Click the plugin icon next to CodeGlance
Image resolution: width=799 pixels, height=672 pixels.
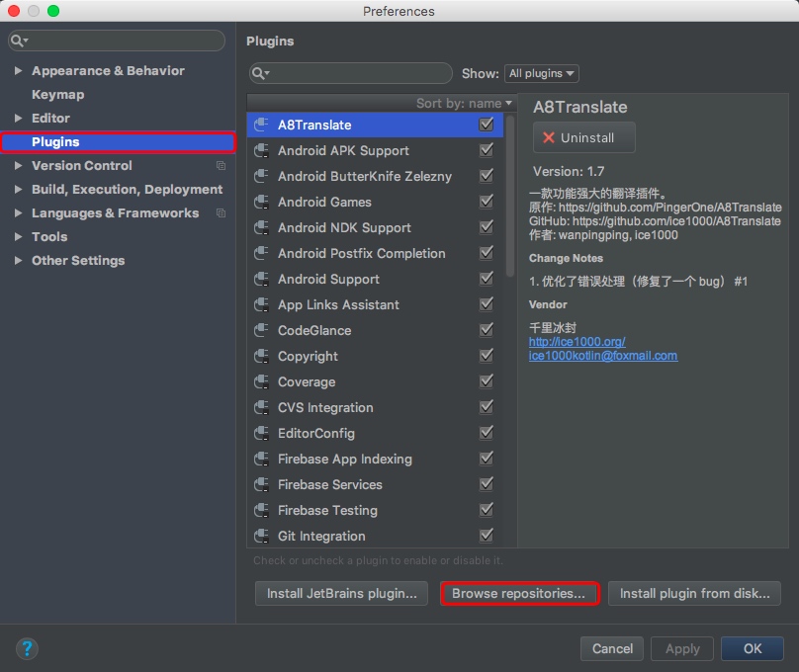coord(262,330)
